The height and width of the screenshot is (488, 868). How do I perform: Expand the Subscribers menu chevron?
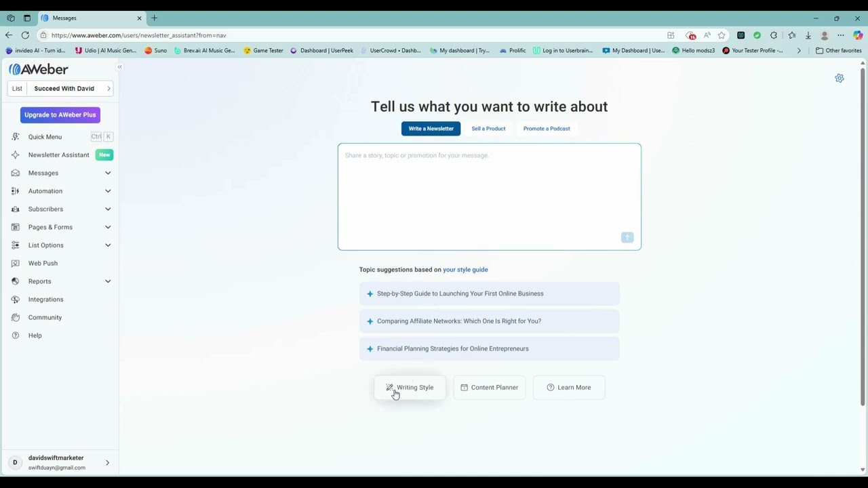(108, 209)
